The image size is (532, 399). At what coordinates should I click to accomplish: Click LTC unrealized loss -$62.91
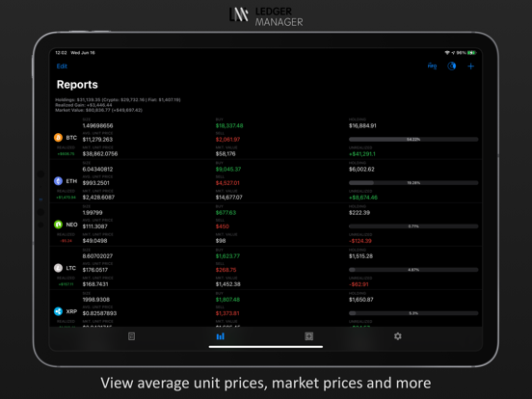[359, 284]
